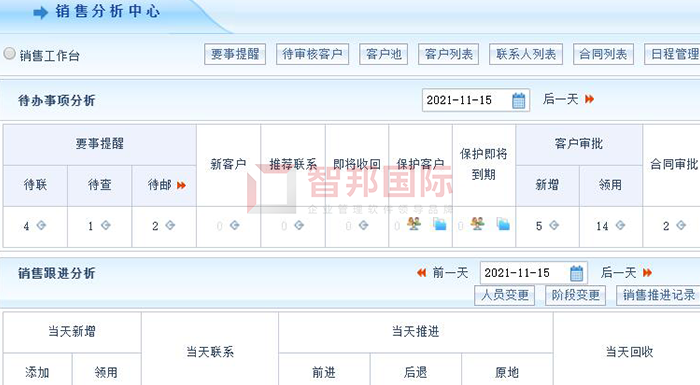Click blue folder icon under 保护客户
This screenshot has height=385, width=700.
pos(440,223)
